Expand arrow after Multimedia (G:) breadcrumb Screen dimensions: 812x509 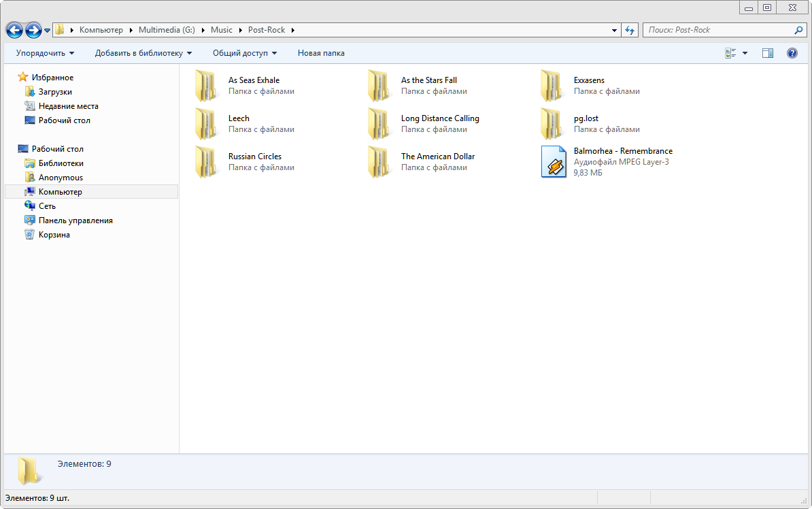[203, 30]
